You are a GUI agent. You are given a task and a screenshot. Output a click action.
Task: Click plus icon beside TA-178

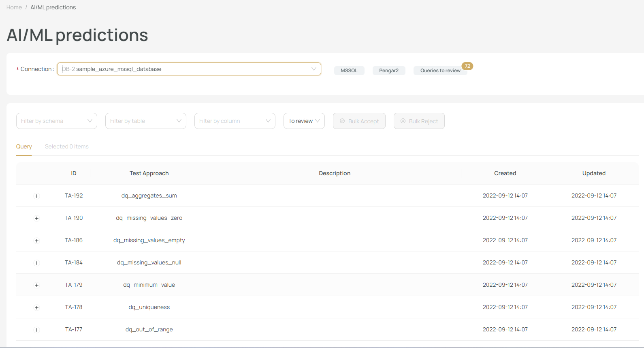pos(36,307)
